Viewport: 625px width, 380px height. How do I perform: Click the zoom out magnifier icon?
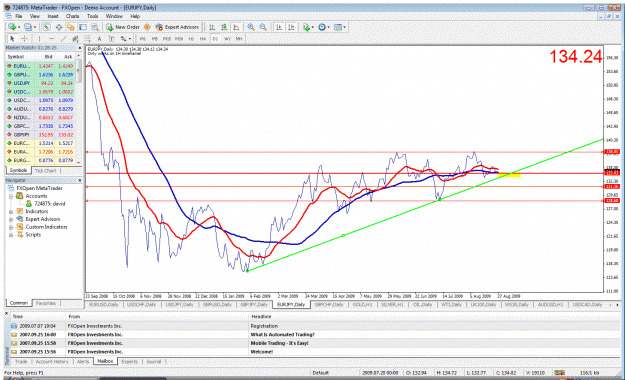263,27
